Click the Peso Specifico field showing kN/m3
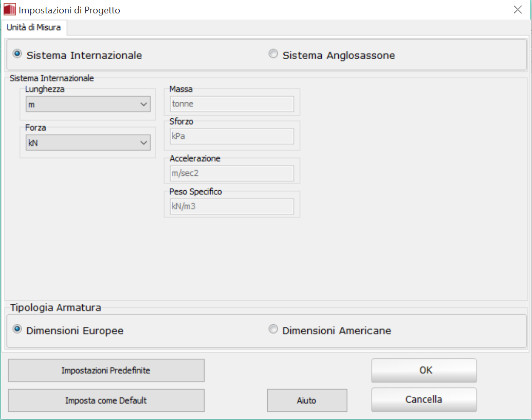532x420 pixels. click(x=232, y=206)
